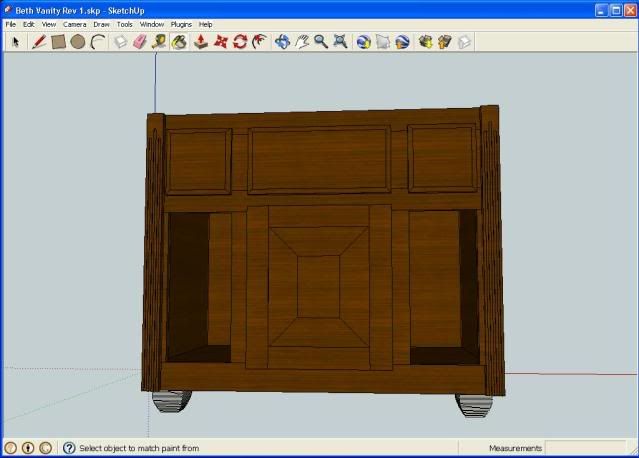Pick the Pan hand tool
639x458 pixels.
tap(301, 42)
